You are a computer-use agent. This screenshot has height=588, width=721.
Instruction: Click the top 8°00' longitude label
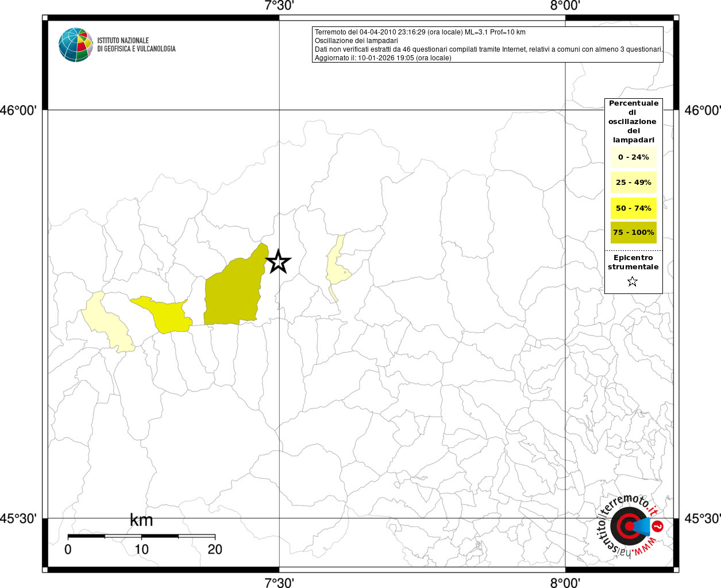click(565, 6)
